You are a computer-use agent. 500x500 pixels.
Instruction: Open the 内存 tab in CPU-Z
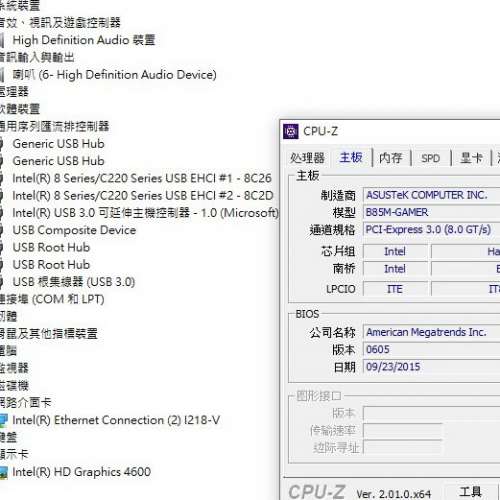click(x=391, y=158)
